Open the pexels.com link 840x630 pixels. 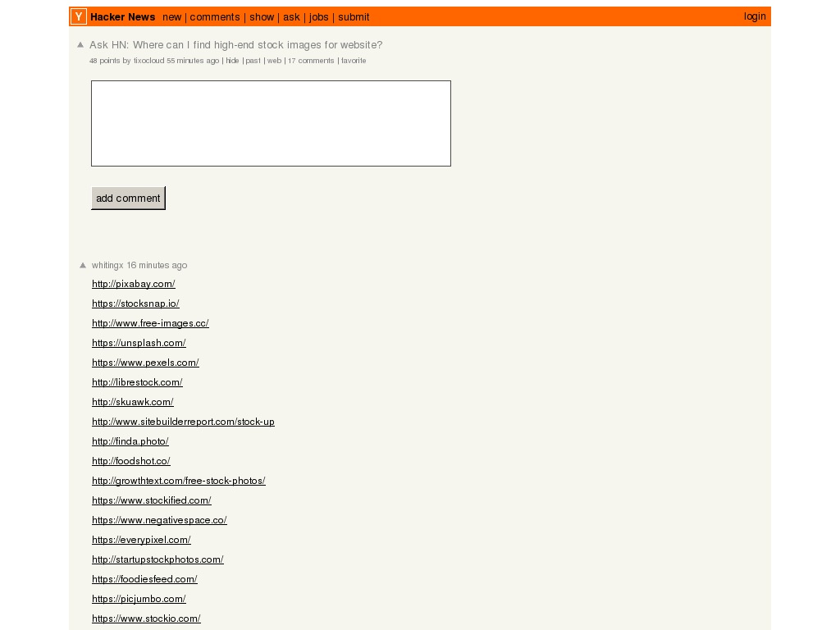(145, 363)
